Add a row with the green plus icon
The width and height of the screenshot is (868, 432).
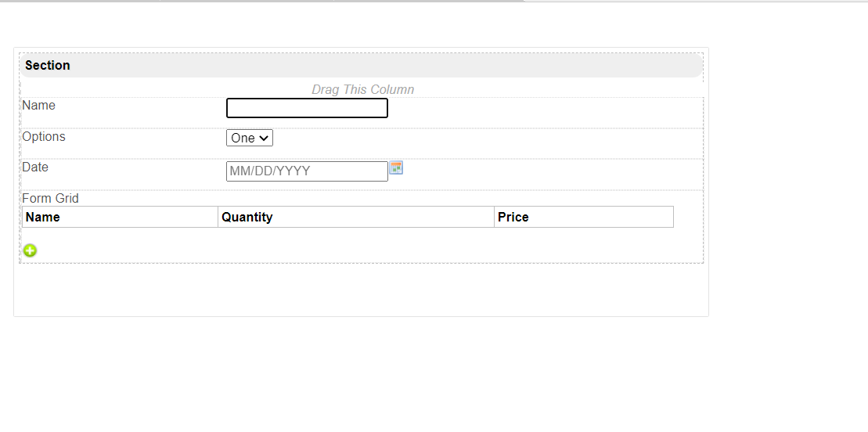30,250
